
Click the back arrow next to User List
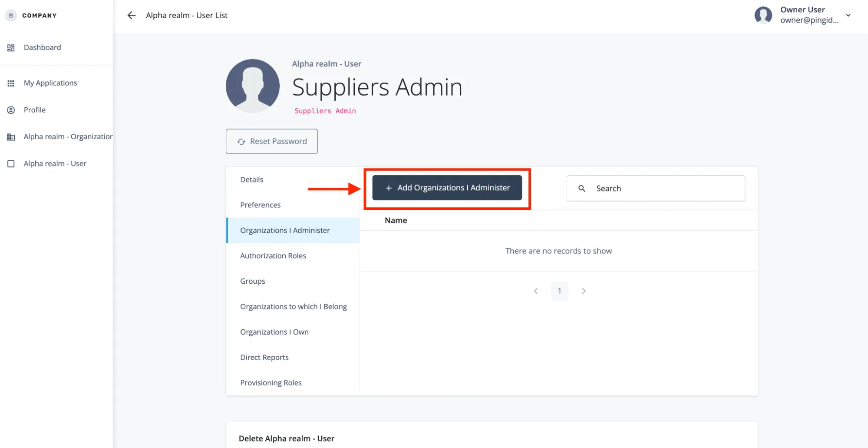tap(131, 16)
